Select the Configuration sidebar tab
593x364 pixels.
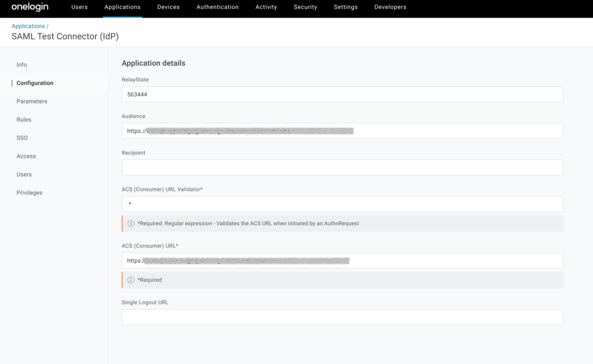click(35, 83)
